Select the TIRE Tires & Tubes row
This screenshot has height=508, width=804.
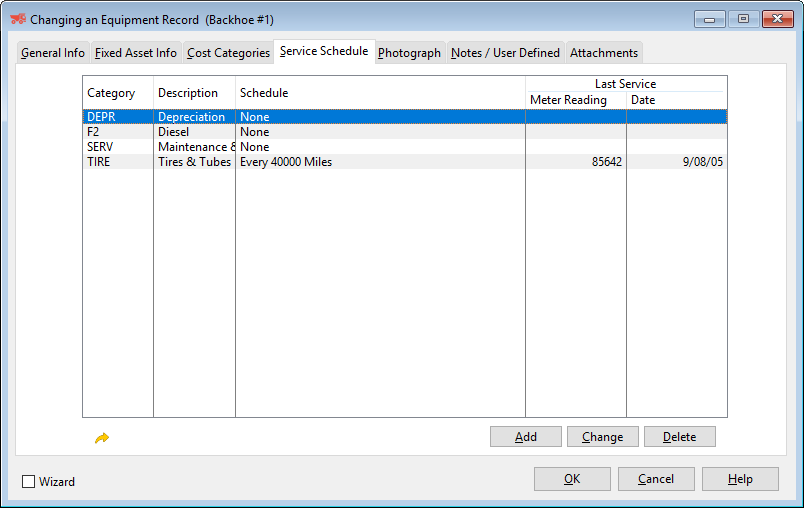pyautogui.click(x=300, y=162)
